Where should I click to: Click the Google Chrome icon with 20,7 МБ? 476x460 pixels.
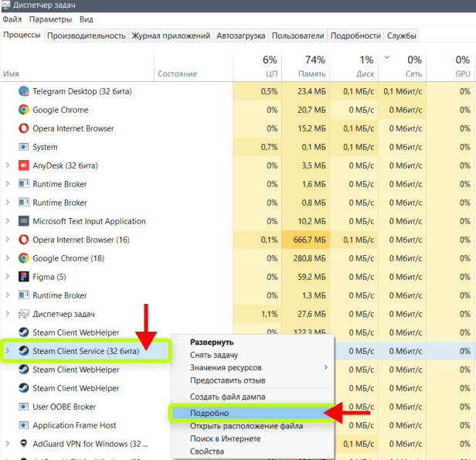24,110
